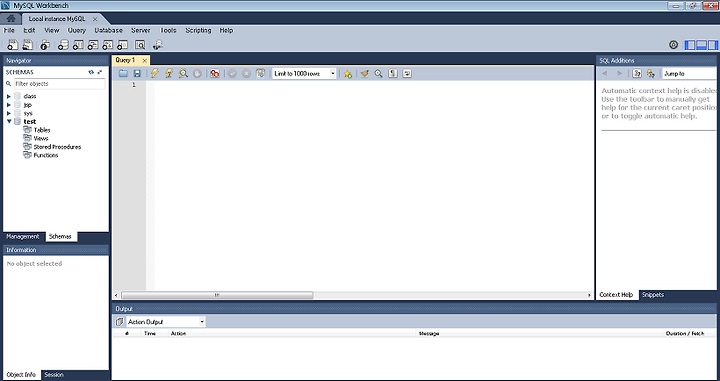Screen dimensions: 720x381
Task: Search table data icon
Action: coord(140,45)
